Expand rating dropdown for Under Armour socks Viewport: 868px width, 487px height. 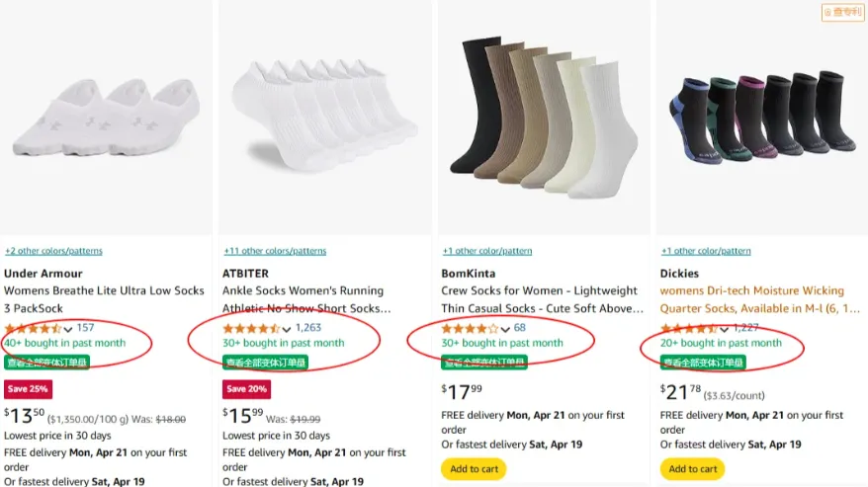[x=68, y=329]
